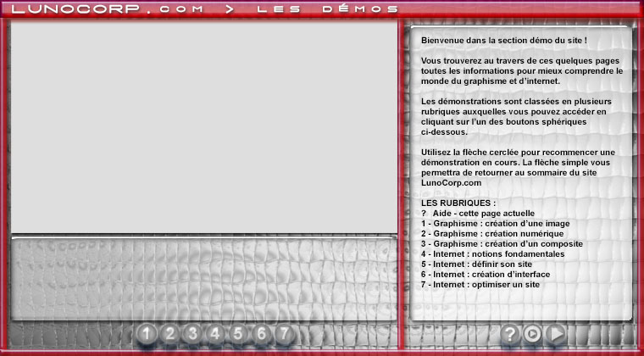
Task: Click the text '1 - Graphisme : création d'une image'
Action: pyautogui.click(x=496, y=224)
